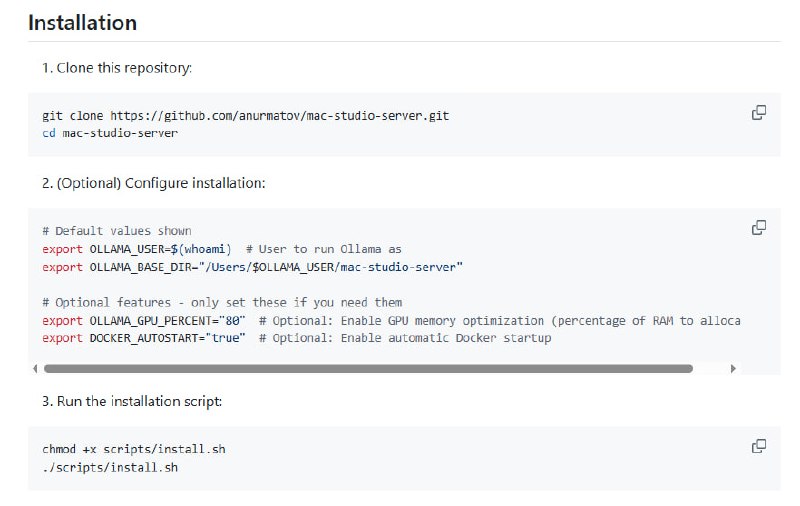This screenshot has width=800, height=506.
Task: Copy the git clone command block
Action: point(759,113)
